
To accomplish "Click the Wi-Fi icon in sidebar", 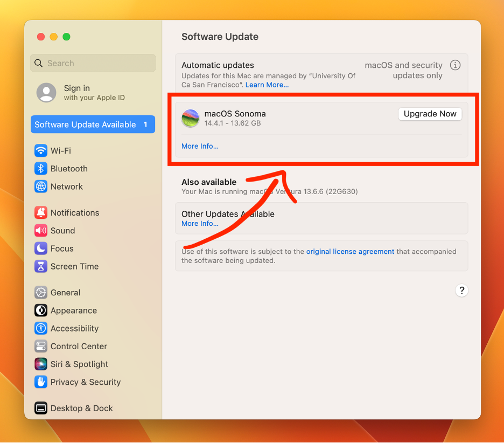I will [41, 151].
